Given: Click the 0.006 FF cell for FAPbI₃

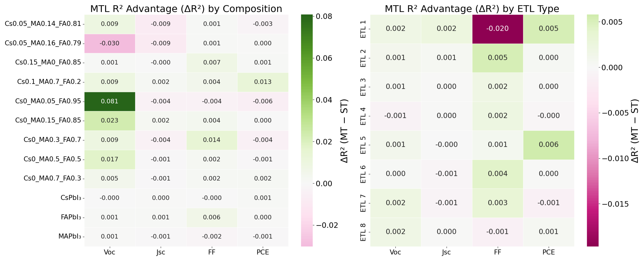Looking at the screenshot, I should coord(212,217).
